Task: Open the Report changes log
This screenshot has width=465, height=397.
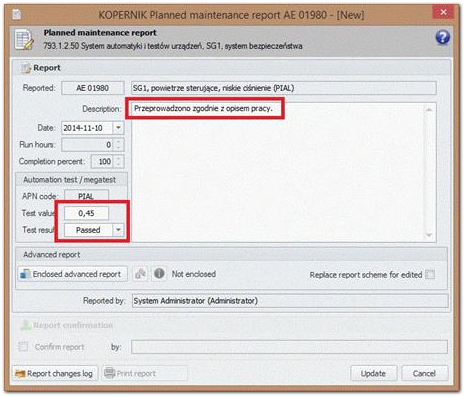Action: pyautogui.click(x=55, y=373)
